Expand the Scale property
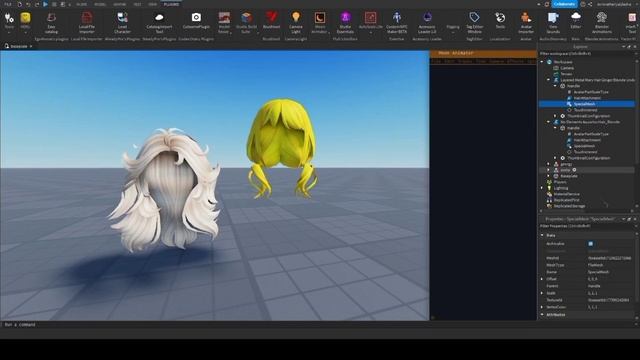This screenshot has height=360, width=640. 542,293
